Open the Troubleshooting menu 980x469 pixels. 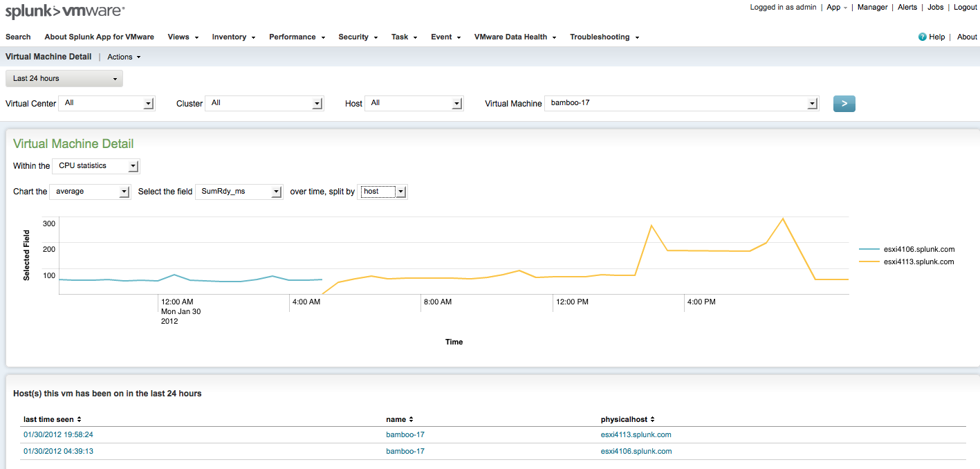point(604,37)
